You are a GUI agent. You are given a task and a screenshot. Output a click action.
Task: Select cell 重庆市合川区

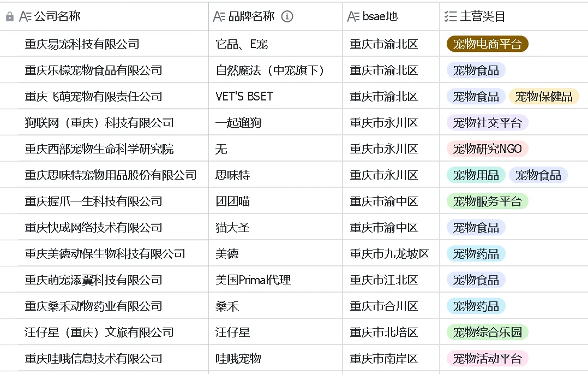[391, 306]
